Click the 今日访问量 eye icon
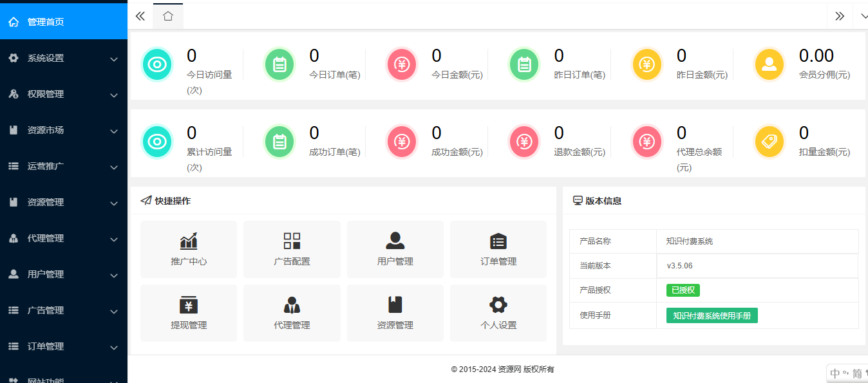868x383 pixels. tap(156, 64)
